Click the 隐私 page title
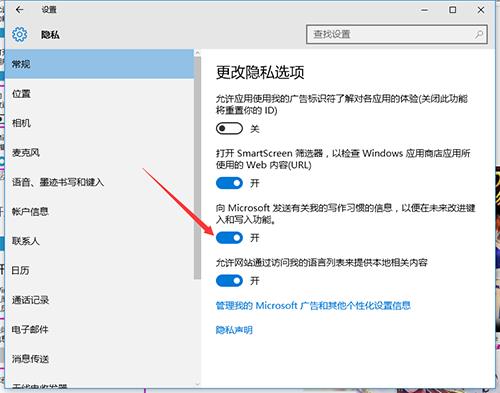Viewport: 500px width, 393px height. point(50,35)
